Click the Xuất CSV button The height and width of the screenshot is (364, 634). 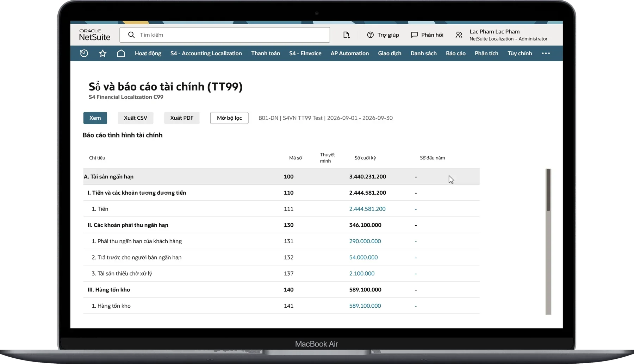click(x=136, y=118)
